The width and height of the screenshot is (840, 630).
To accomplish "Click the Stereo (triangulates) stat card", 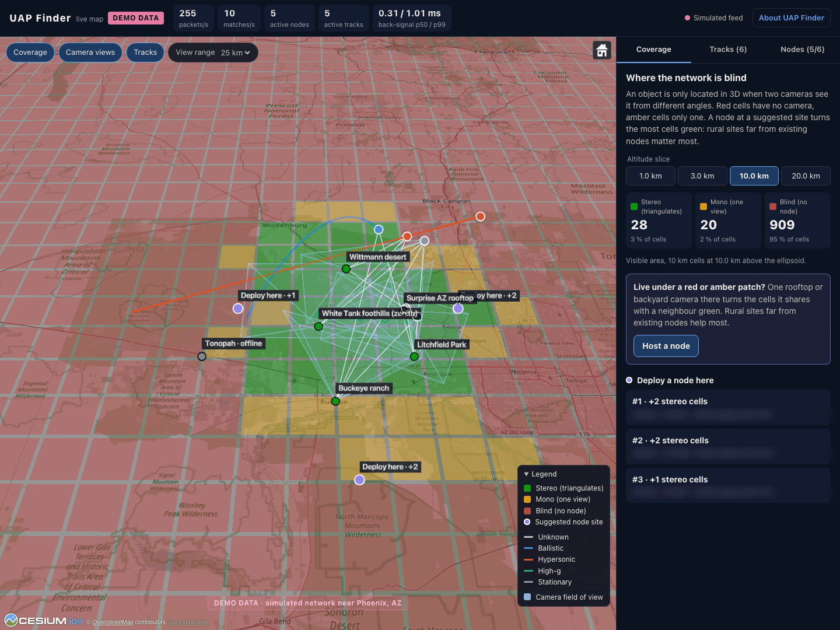I will [x=659, y=220].
